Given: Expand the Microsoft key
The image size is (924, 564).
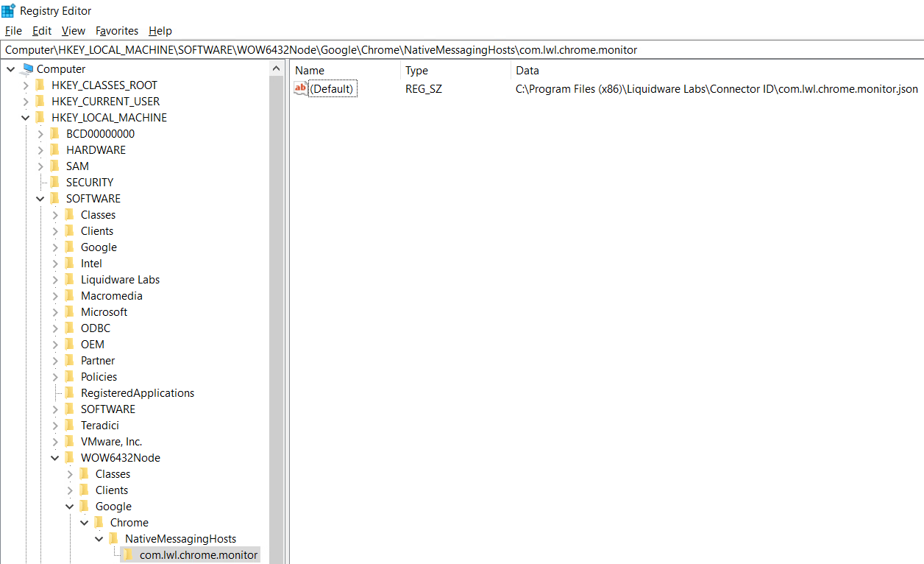Looking at the screenshot, I should [x=54, y=311].
